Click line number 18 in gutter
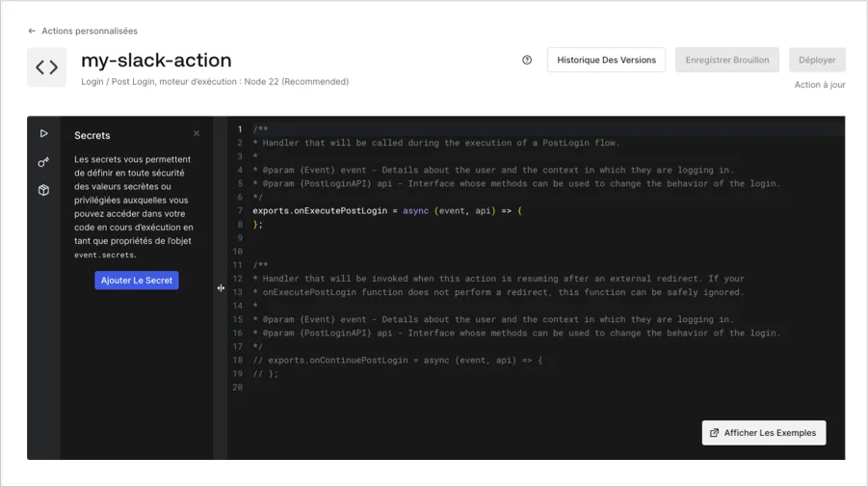 point(238,360)
